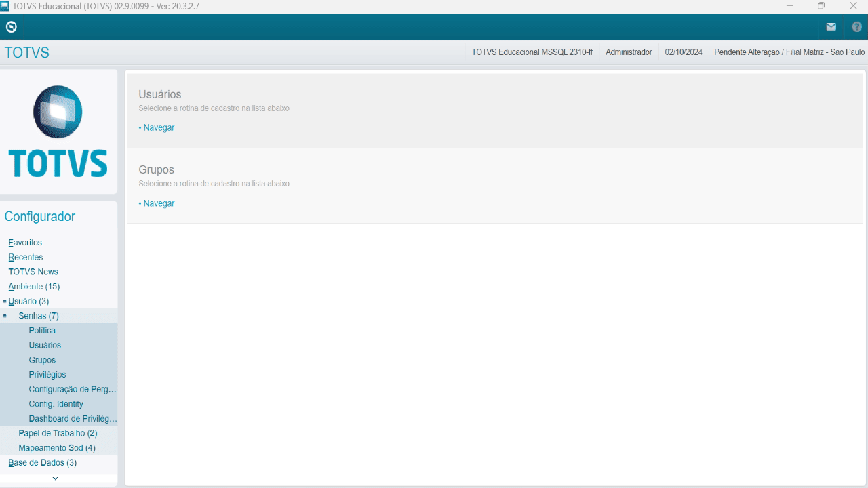Open Usuários in the sidebar tree

click(x=45, y=346)
